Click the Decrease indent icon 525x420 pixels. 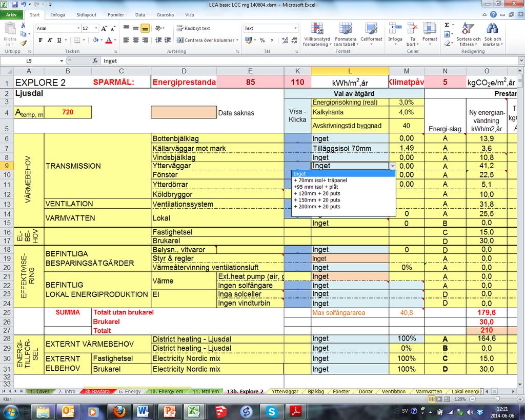coord(158,40)
